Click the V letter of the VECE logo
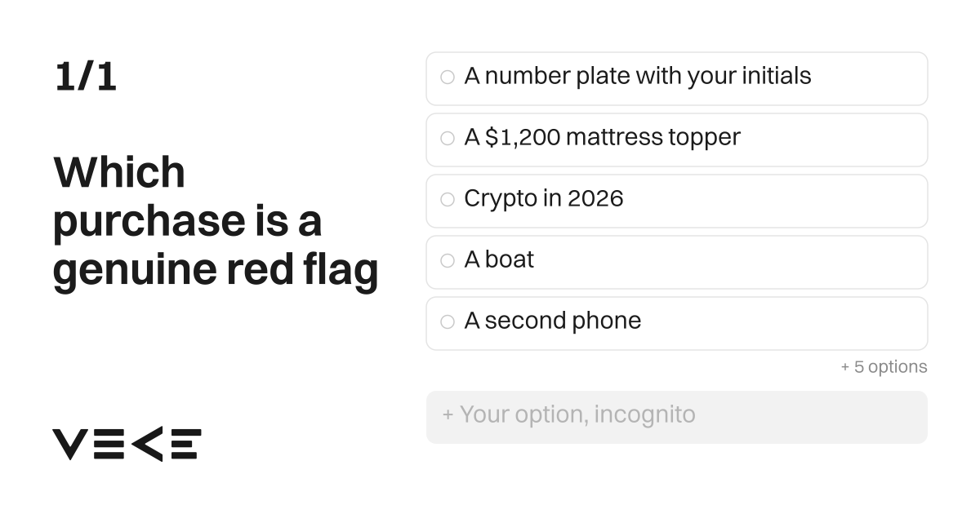The width and height of the screenshot is (980, 514). 70,444
